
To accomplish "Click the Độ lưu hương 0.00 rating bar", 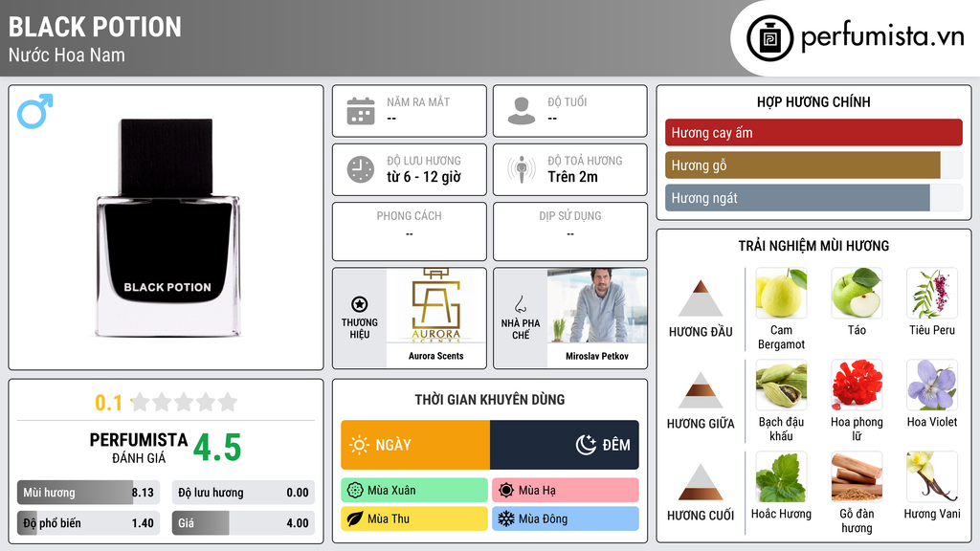I will point(243,493).
